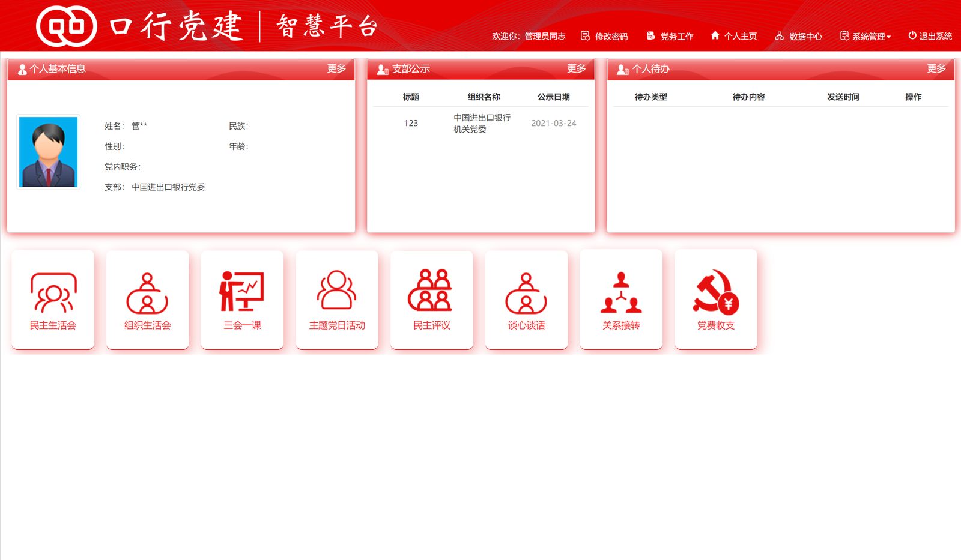Click the 支部公示 panel icon
This screenshot has height=560, width=961.
(x=383, y=70)
